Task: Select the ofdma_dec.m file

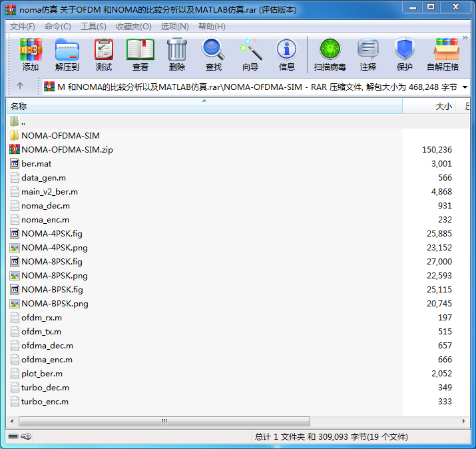Action: click(x=47, y=345)
